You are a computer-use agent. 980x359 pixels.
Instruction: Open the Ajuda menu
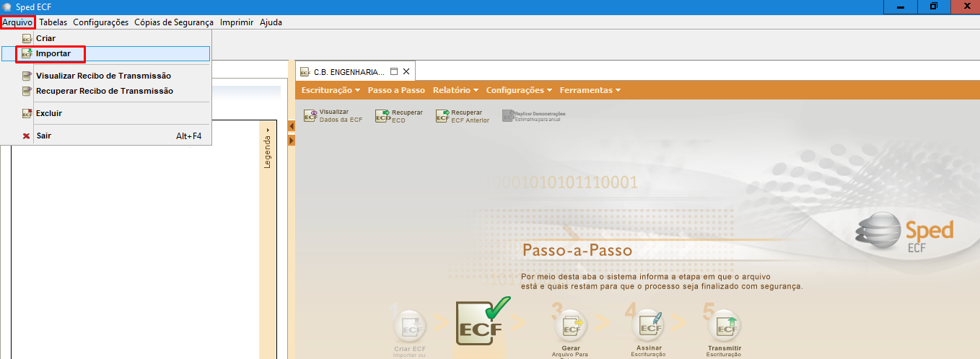tap(271, 22)
